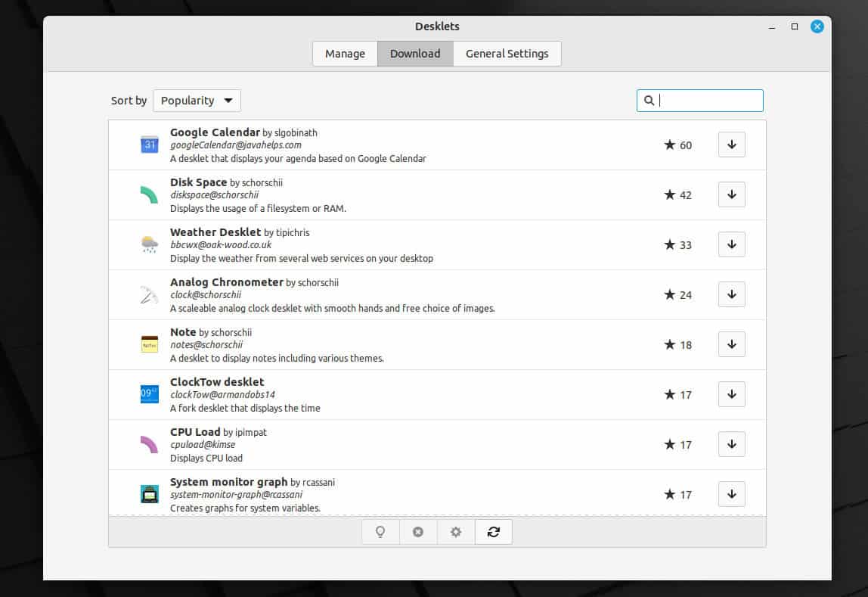Image resolution: width=868 pixels, height=597 pixels.
Task: Focus the desklet search field
Action: [x=707, y=101]
